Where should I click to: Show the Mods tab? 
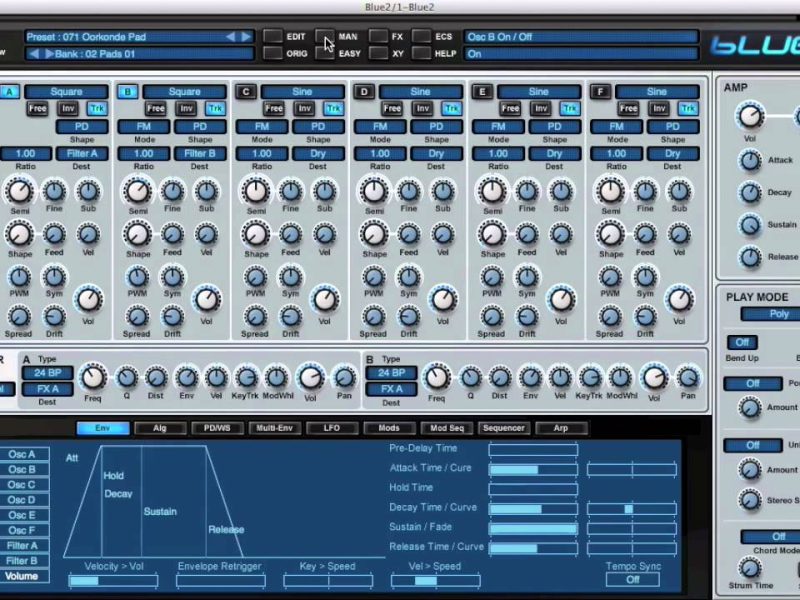pyautogui.click(x=389, y=428)
